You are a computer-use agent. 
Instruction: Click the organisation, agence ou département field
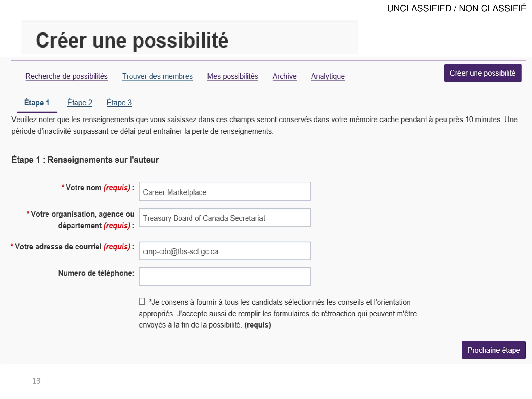click(225, 217)
